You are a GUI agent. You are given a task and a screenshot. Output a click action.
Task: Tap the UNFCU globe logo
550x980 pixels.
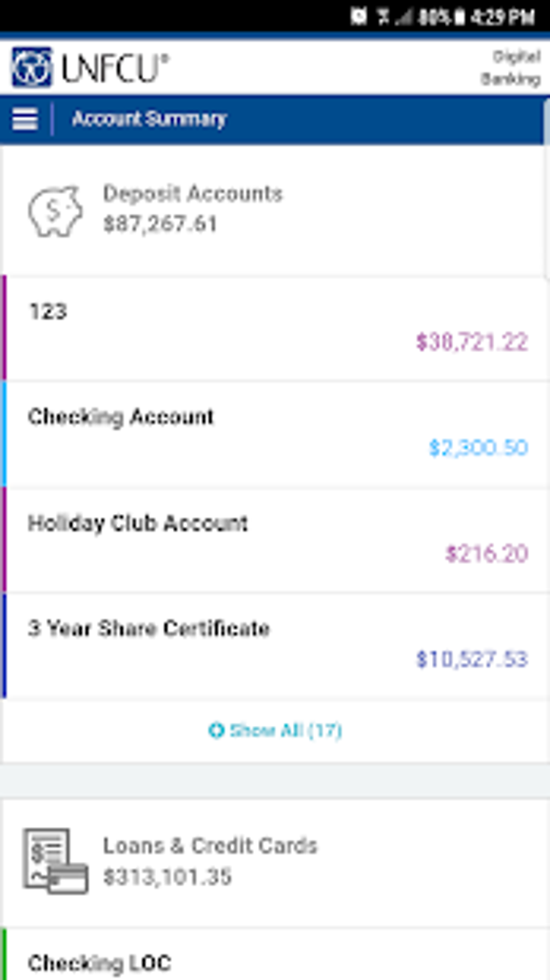click(x=32, y=67)
